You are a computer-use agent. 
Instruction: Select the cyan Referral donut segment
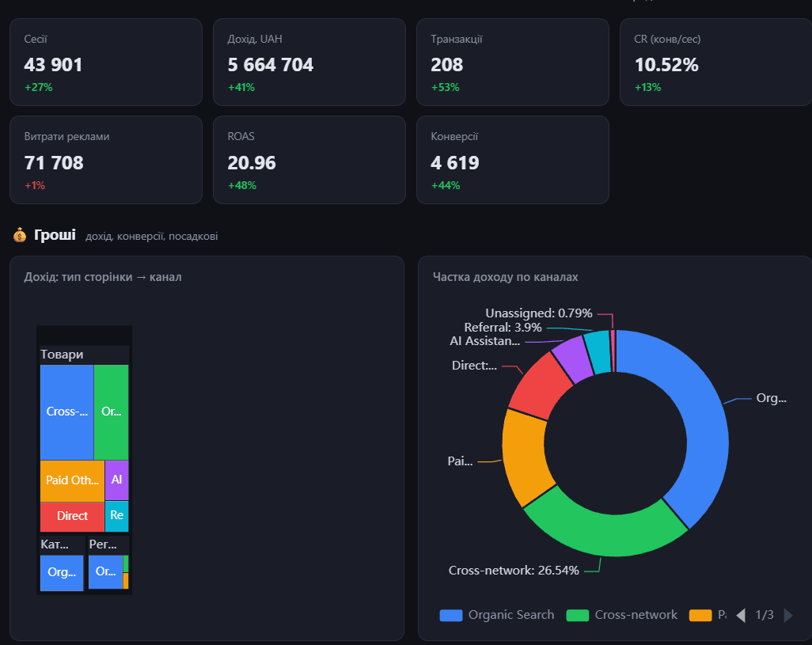coord(598,352)
